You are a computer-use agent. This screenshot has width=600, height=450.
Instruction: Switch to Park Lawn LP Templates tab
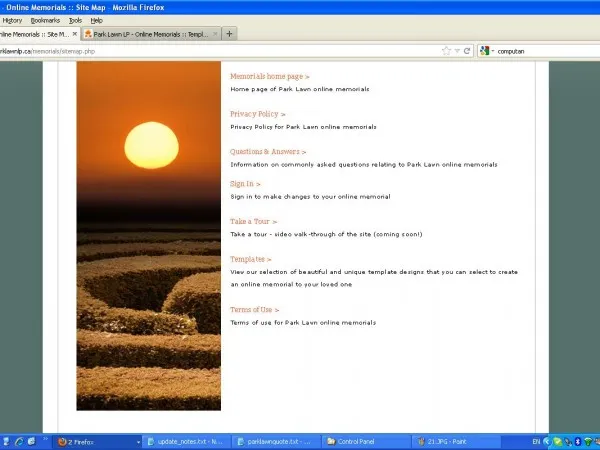(x=150, y=33)
